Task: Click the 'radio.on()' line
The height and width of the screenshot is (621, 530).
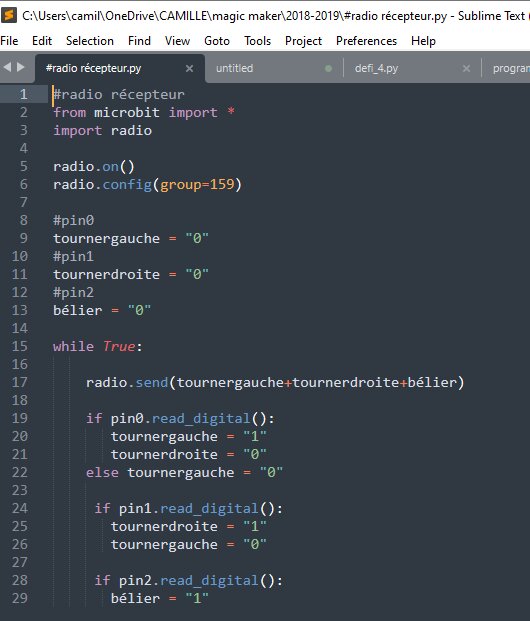Action: pos(94,166)
